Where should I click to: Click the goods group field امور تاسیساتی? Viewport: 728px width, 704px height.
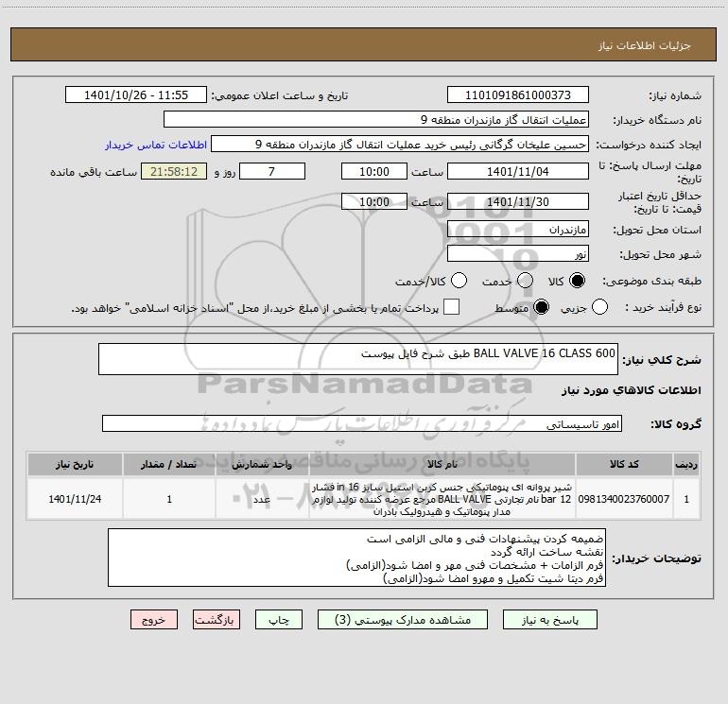coord(362,423)
